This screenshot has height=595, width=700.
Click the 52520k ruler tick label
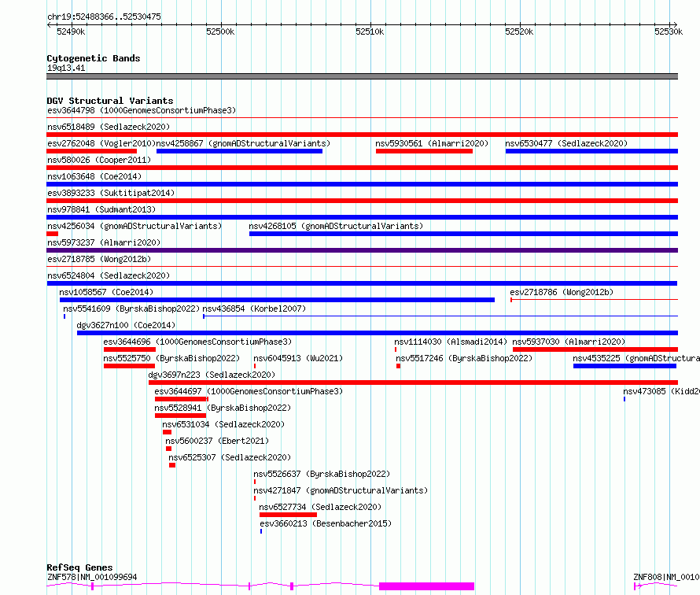[x=519, y=31]
